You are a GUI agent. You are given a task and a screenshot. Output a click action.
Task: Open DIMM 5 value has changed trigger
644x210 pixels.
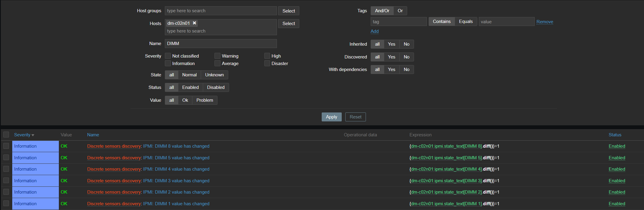pos(182,158)
